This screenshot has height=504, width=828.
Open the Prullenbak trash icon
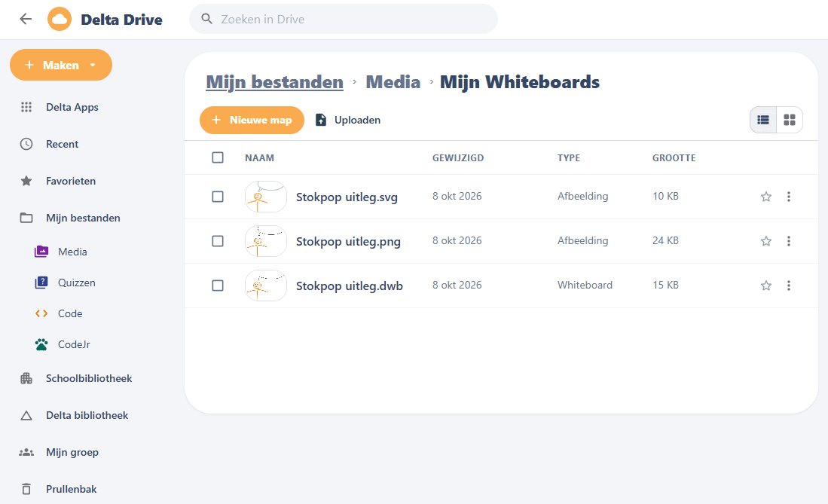[26, 489]
